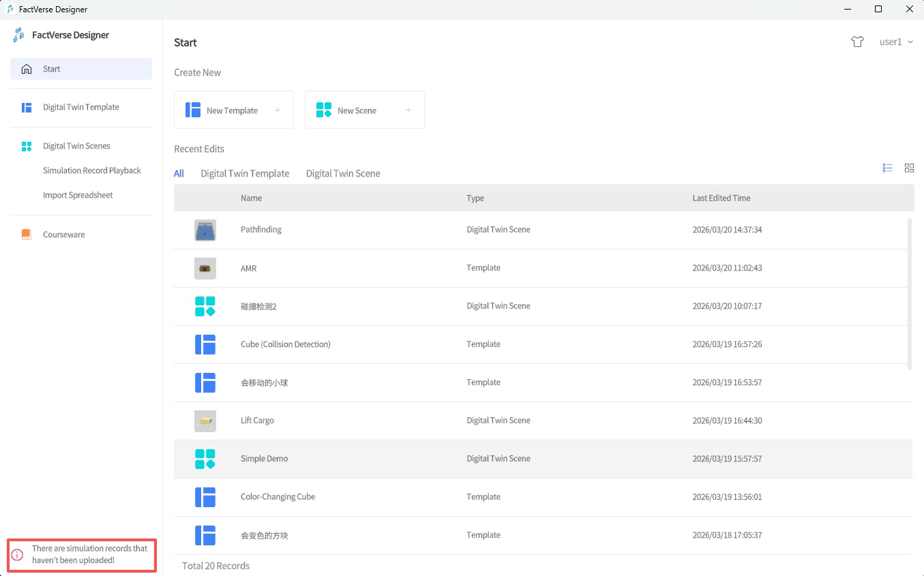Click the FactVerse Designer logo icon
The image size is (924, 576).
[19, 35]
